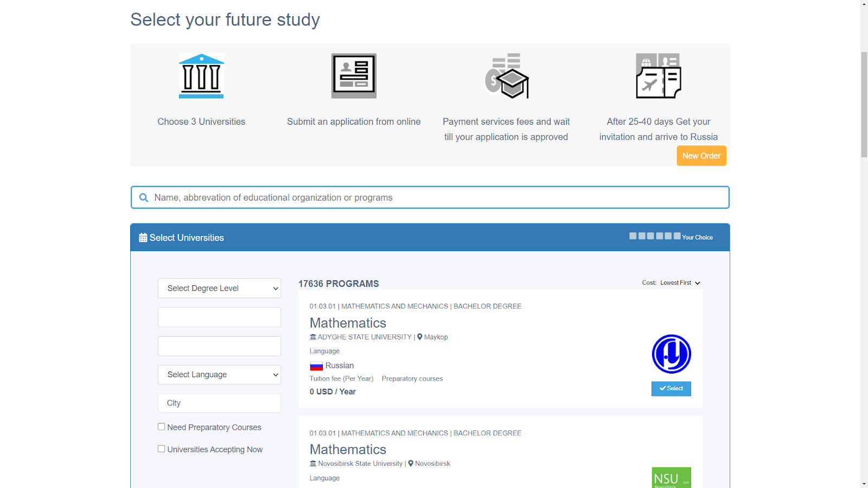Click the blue university building icon

tap(201, 76)
